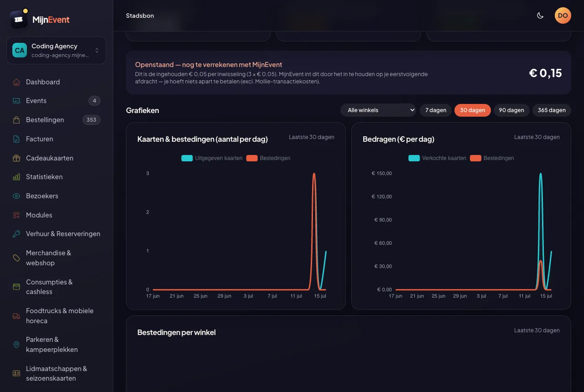584x392 pixels.
Task: Click the Verkochte kaarten teal color swatch
Action: point(414,158)
